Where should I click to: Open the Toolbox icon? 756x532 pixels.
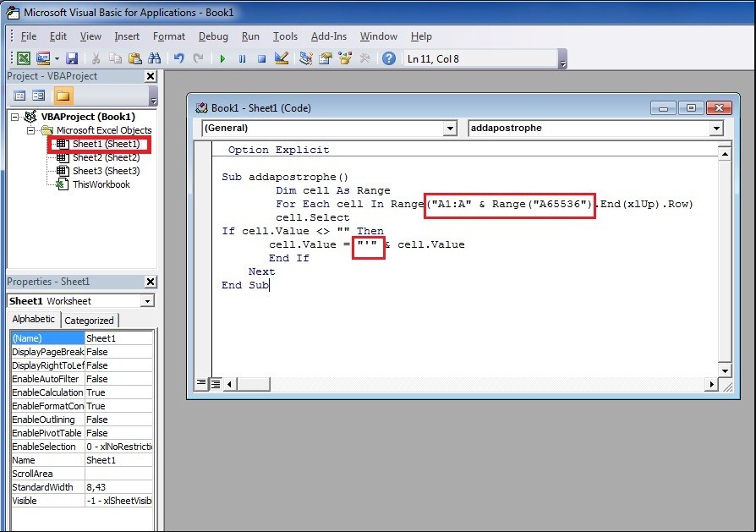point(365,58)
